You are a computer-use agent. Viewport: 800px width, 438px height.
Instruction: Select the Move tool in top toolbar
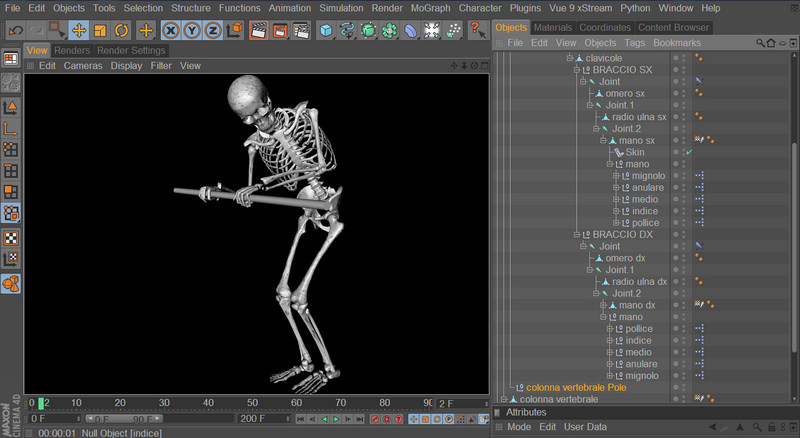click(x=78, y=30)
